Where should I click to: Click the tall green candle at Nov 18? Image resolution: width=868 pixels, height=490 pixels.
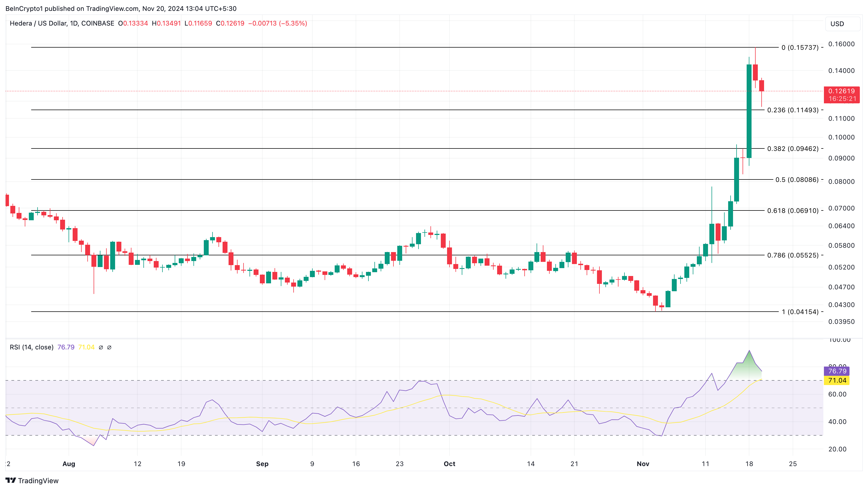(x=749, y=111)
